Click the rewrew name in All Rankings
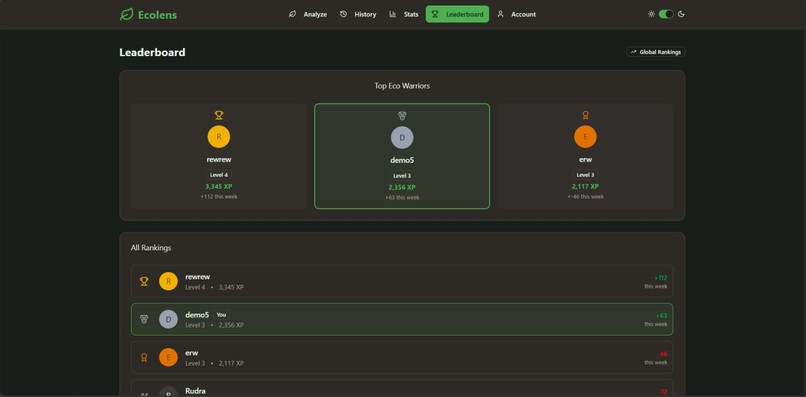The height and width of the screenshot is (397, 806). (x=198, y=277)
